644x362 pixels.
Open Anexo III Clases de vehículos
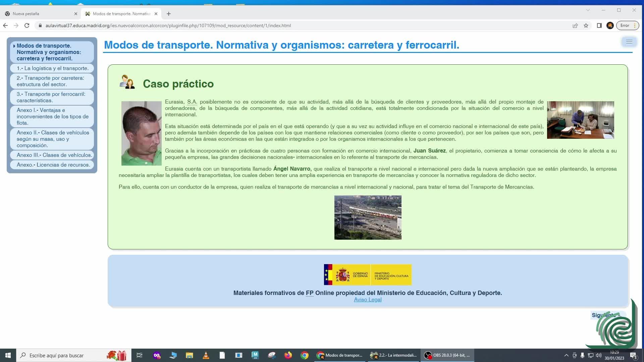tap(54, 155)
